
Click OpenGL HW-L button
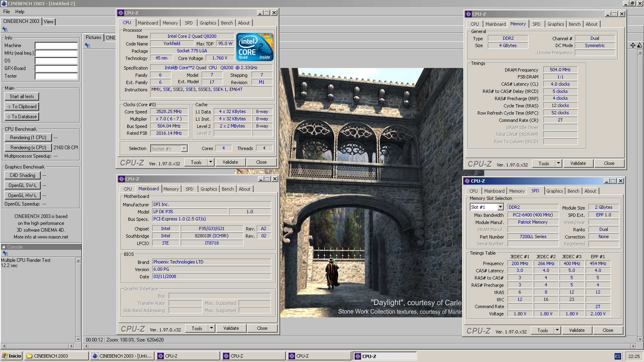(x=23, y=195)
